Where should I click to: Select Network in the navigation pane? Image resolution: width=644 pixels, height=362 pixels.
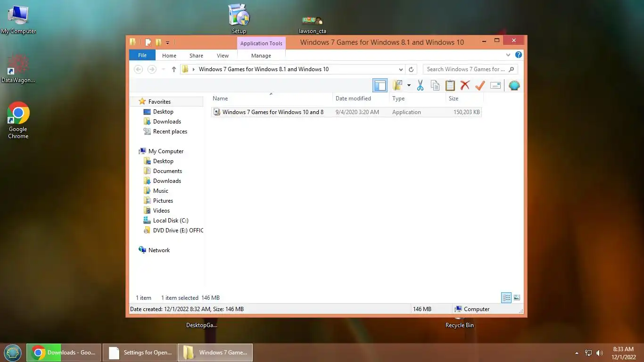click(x=159, y=250)
